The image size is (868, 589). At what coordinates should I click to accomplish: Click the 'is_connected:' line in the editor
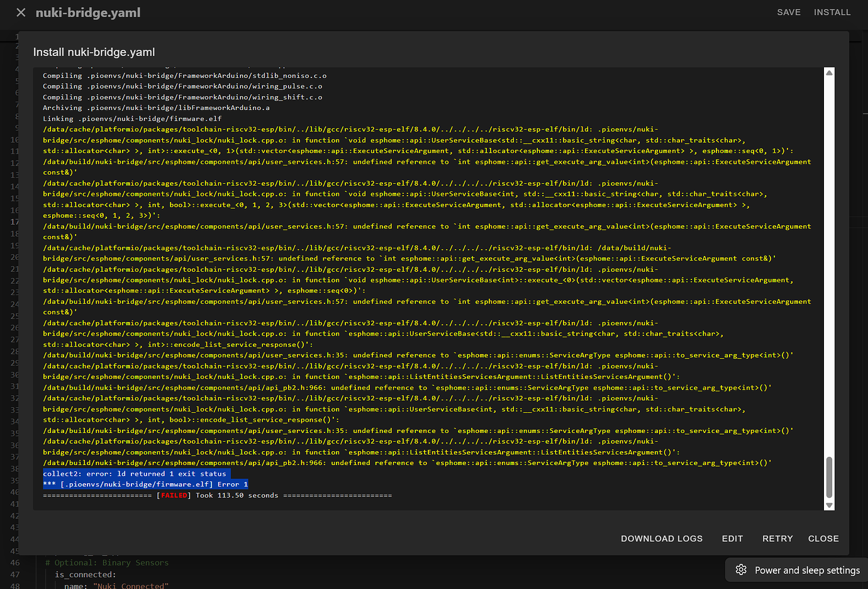click(x=86, y=575)
